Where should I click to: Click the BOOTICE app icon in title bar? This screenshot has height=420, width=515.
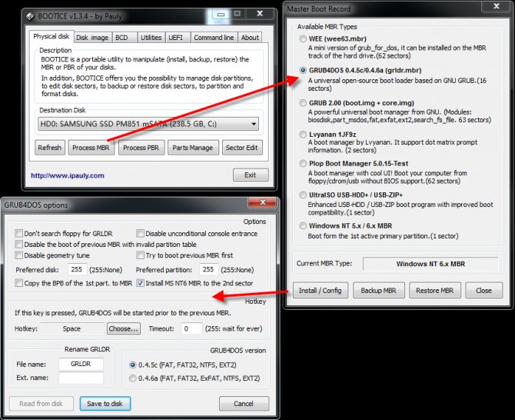tap(30, 16)
